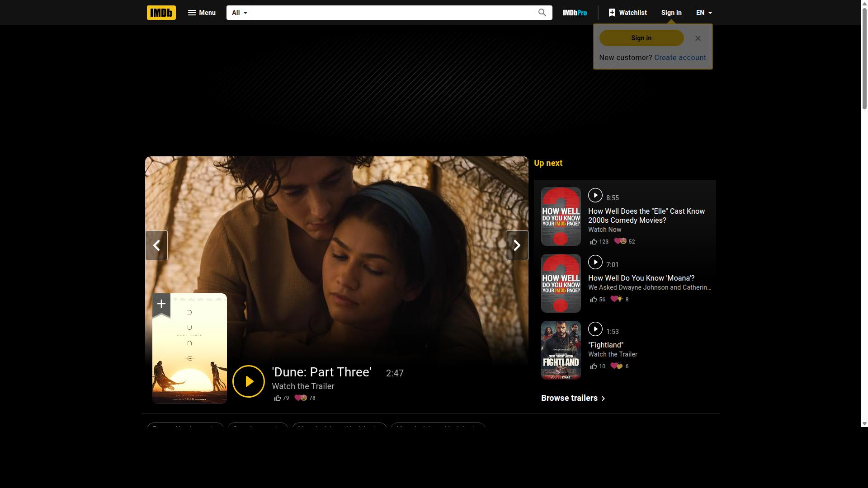
Task: Open Browse trailers link
Action: (x=573, y=398)
